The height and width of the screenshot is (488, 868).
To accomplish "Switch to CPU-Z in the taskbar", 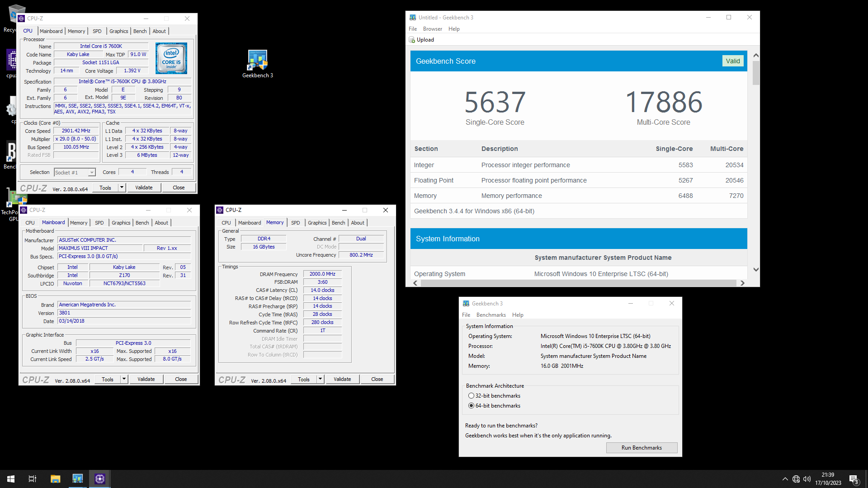I will [100, 479].
